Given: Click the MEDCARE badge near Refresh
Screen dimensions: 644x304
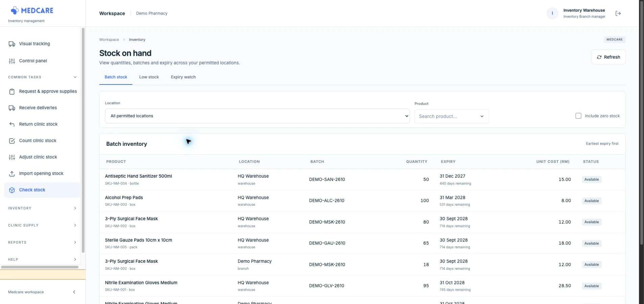Looking at the screenshot, I should [615, 40].
